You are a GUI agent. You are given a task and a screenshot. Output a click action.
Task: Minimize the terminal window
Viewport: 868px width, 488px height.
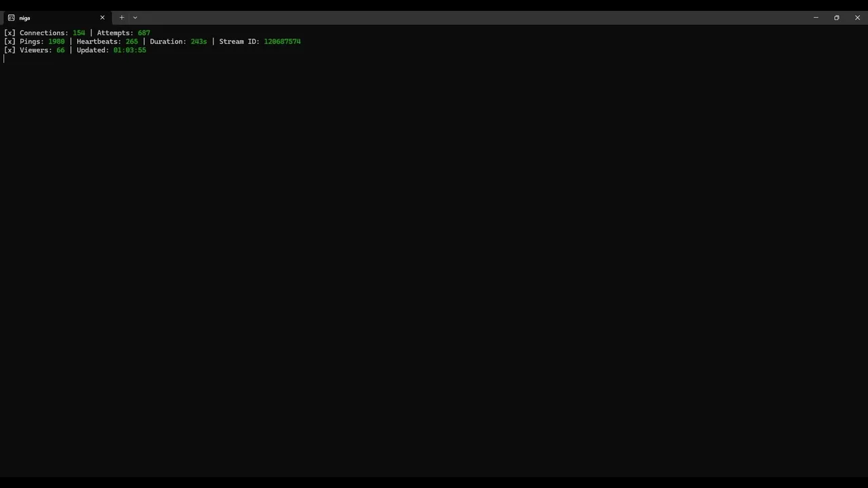pyautogui.click(x=816, y=18)
